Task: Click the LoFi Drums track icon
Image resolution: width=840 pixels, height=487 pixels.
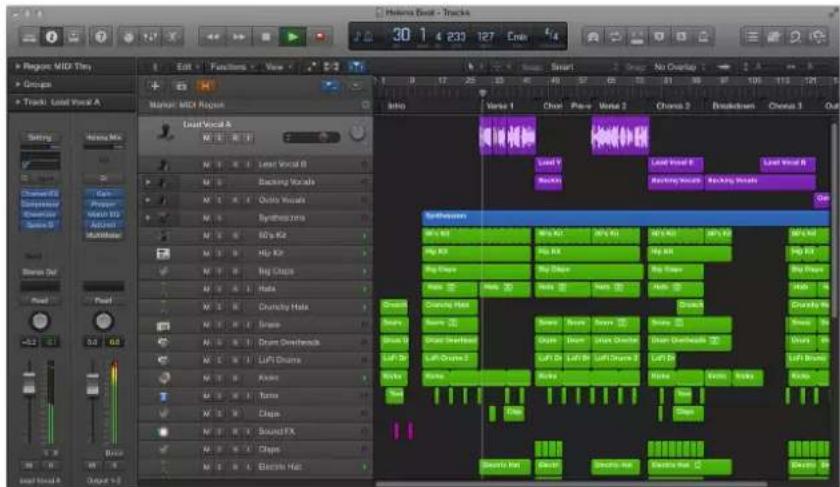Action: [x=163, y=360]
